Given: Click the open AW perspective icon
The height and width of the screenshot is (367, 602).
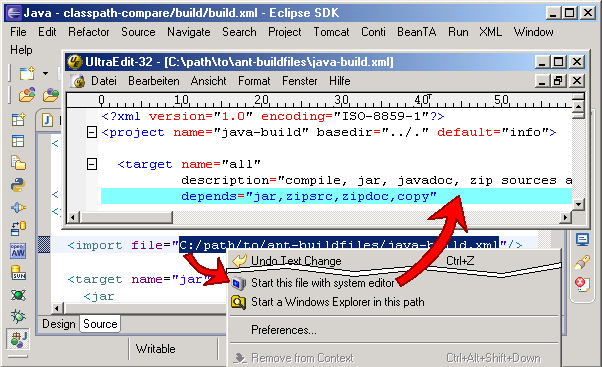Looking at the screenshot, I should (18, 251).
